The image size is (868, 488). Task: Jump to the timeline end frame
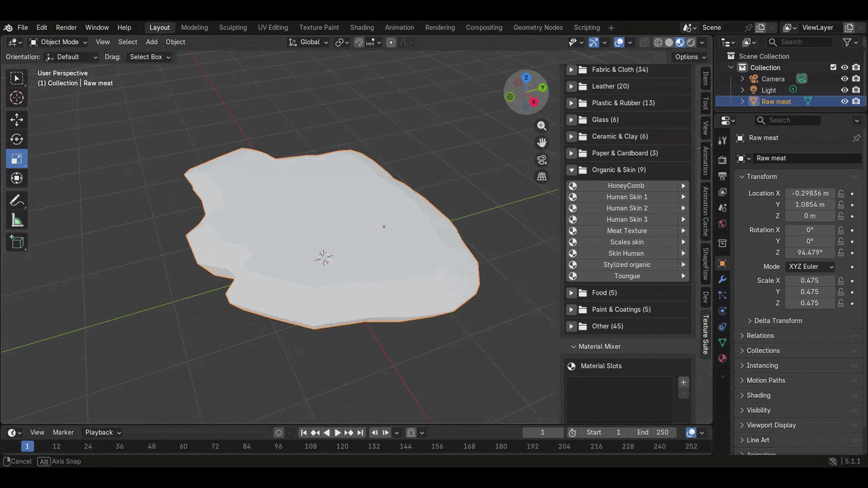point(360,432)
